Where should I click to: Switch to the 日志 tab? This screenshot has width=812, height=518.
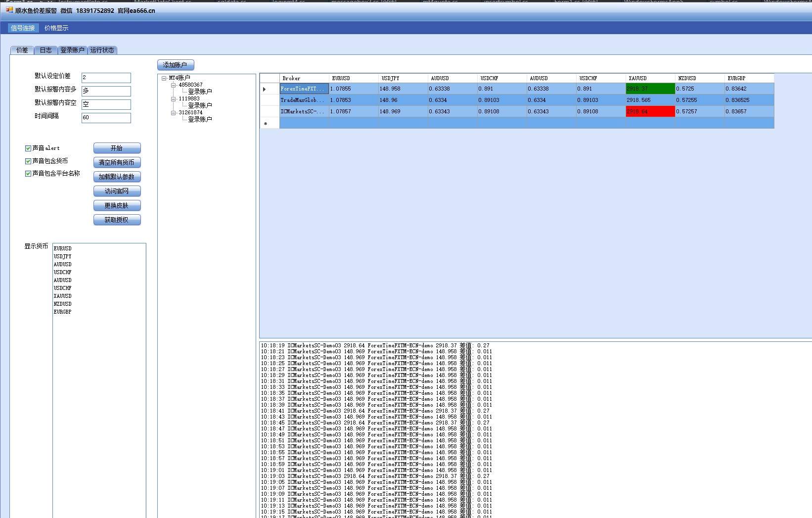(45, 50)
